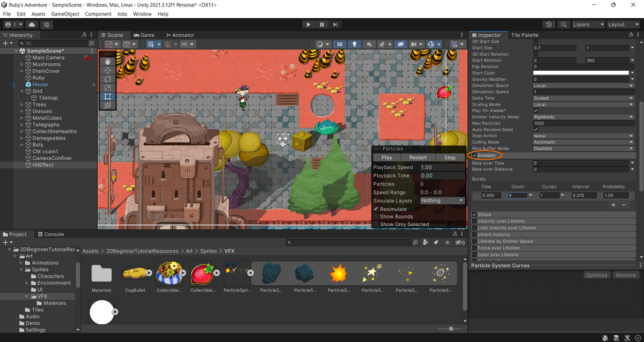Viewport: 644px width, 342px height.
Task: Toggle the Shape module checkbox
Action: tap(474, 214)
